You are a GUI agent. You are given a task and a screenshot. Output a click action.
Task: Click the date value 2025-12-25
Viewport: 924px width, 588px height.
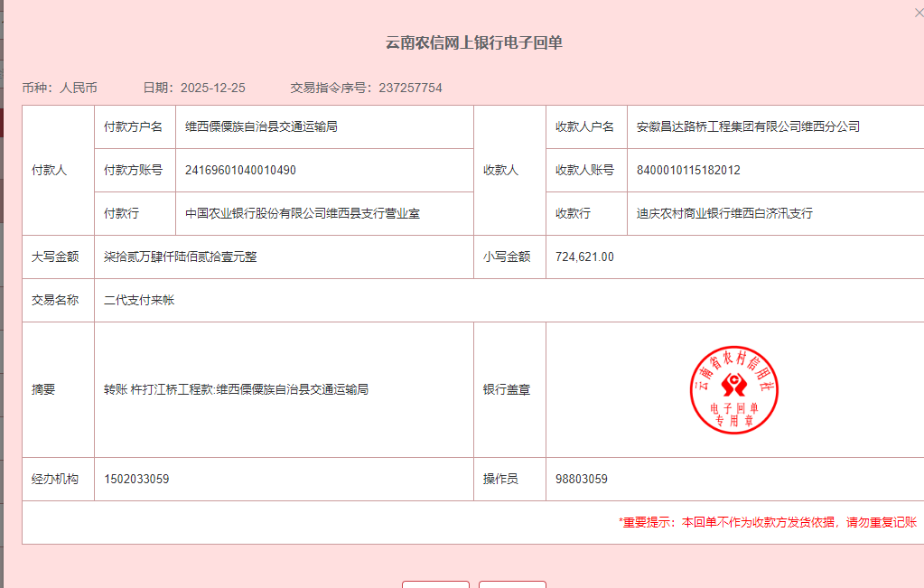click(x=212, y=88)
